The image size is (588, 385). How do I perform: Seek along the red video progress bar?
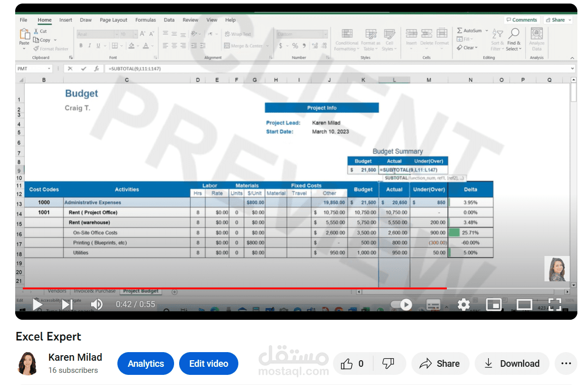point(234,288)
